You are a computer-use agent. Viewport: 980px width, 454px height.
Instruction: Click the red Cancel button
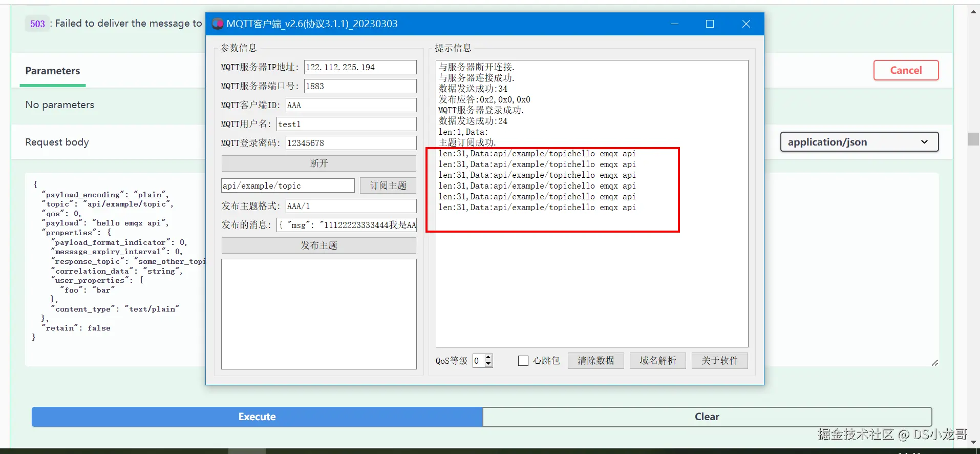pos(906,70)
